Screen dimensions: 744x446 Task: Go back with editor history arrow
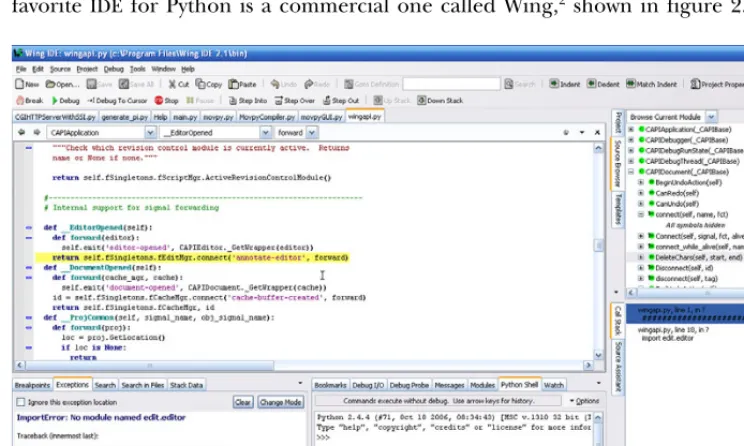coord(21,132)
